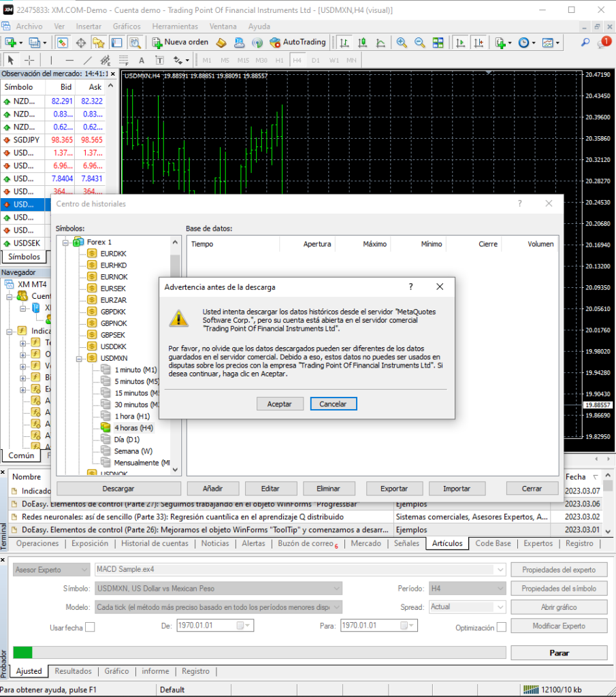Collapse the Forex 1 tree node
Screen dimensions: 616x697
[x=65, y=243]
